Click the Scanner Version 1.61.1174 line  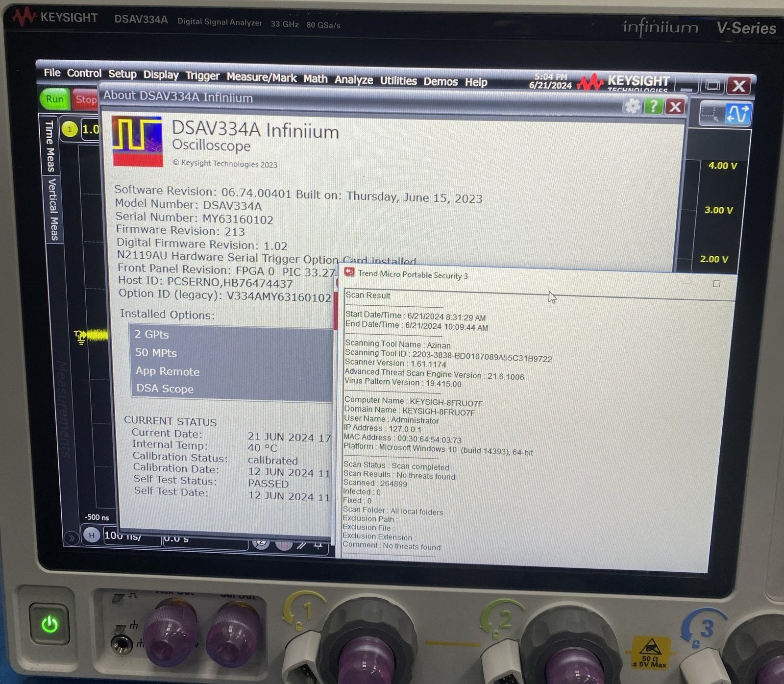point(395,363)
